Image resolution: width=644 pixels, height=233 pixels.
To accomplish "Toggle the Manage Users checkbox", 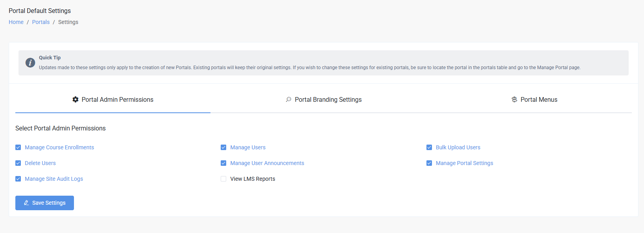I will tap(223, 147).
